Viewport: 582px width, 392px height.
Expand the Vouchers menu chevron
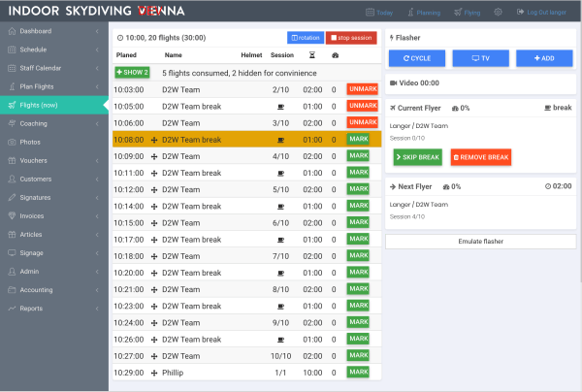[97, 161]
